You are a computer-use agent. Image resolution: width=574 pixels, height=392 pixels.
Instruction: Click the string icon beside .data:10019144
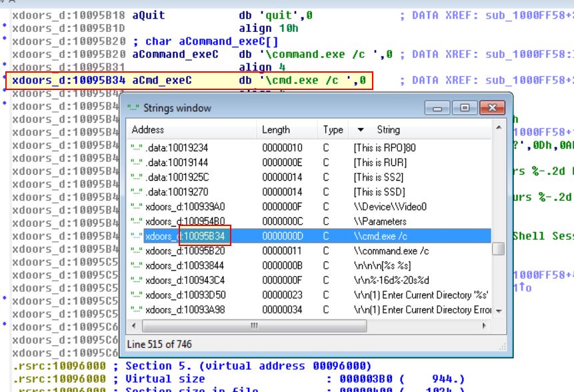point(136,162)
